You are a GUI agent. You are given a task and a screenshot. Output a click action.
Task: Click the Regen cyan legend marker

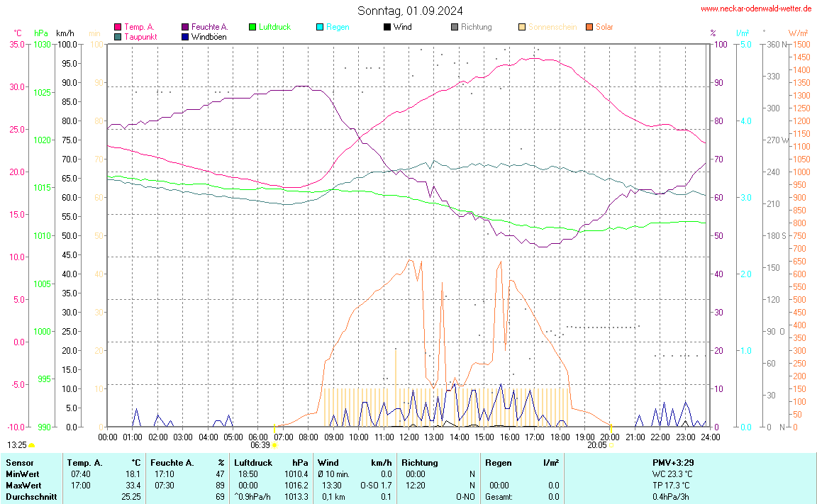pyautogui.click(x=320, y=27)
